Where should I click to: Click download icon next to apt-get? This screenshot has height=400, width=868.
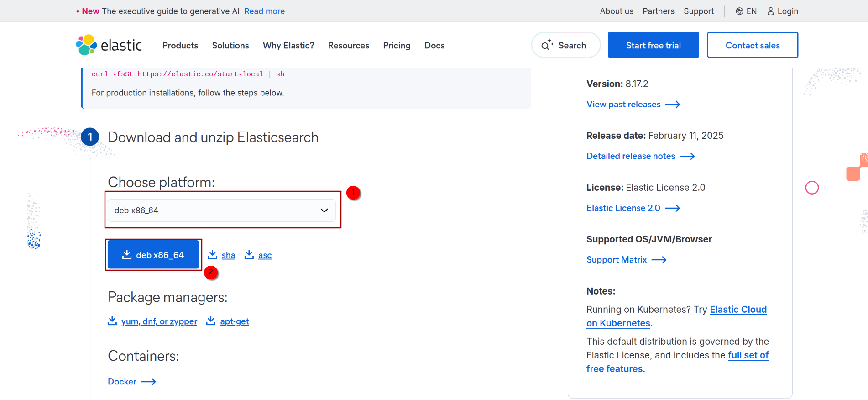[211, 321]
